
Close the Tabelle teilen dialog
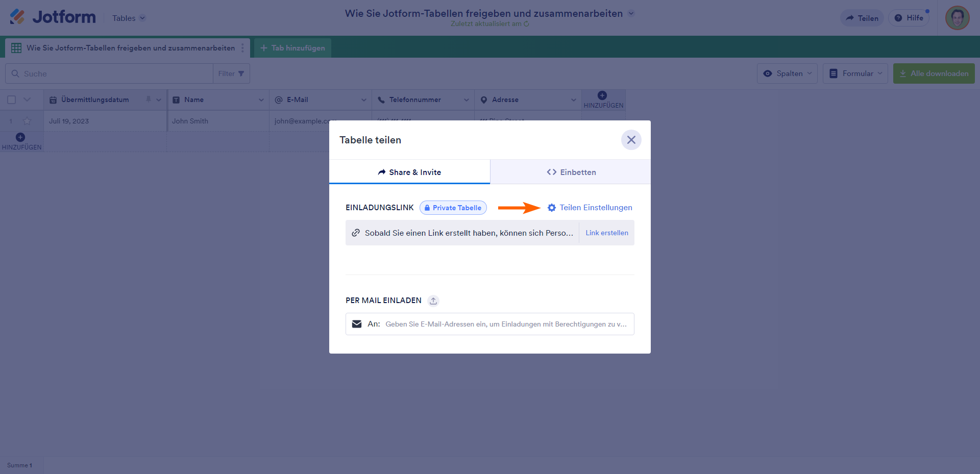click(x=631, y=140)
